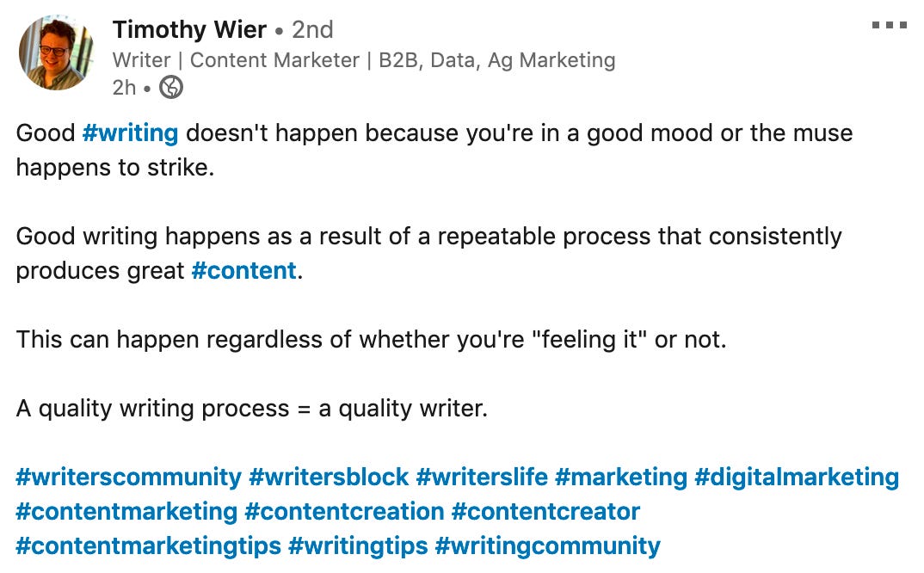Click the #marketing hashtag
This screenshot has height=573, width=924.
(621, 477)
